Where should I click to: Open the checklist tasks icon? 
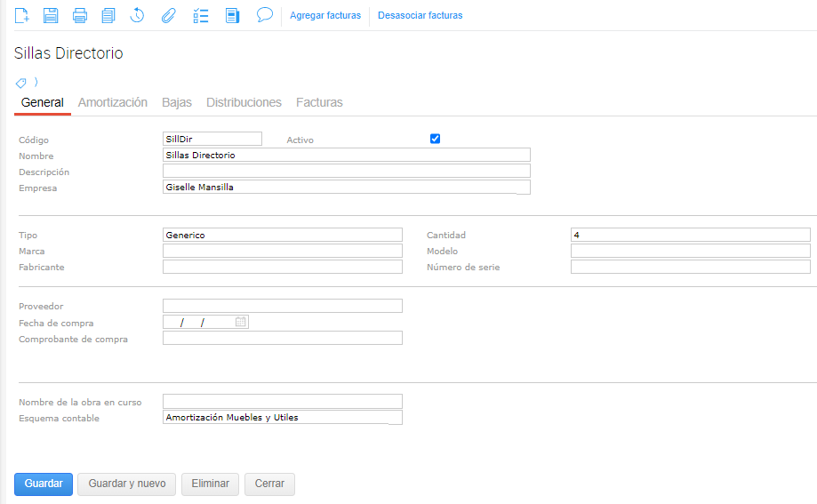pyautogui.click(x=201, y=15)
